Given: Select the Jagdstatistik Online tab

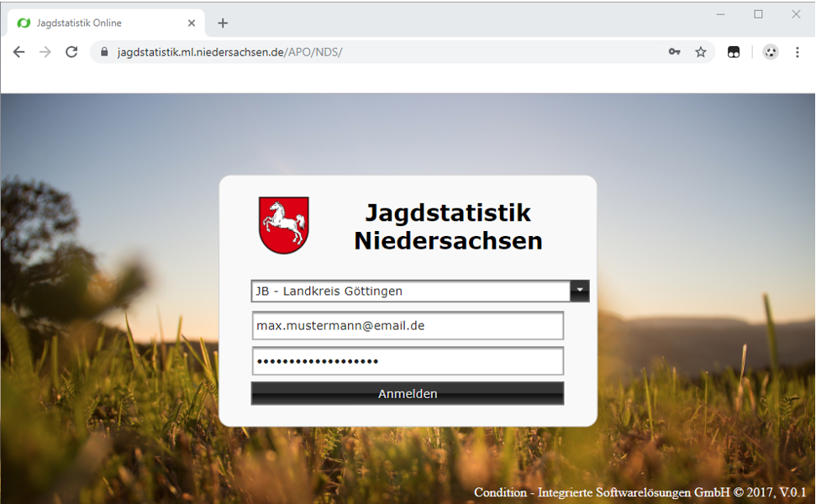Looking at the screenshot, I should click(x=92, y=23).
